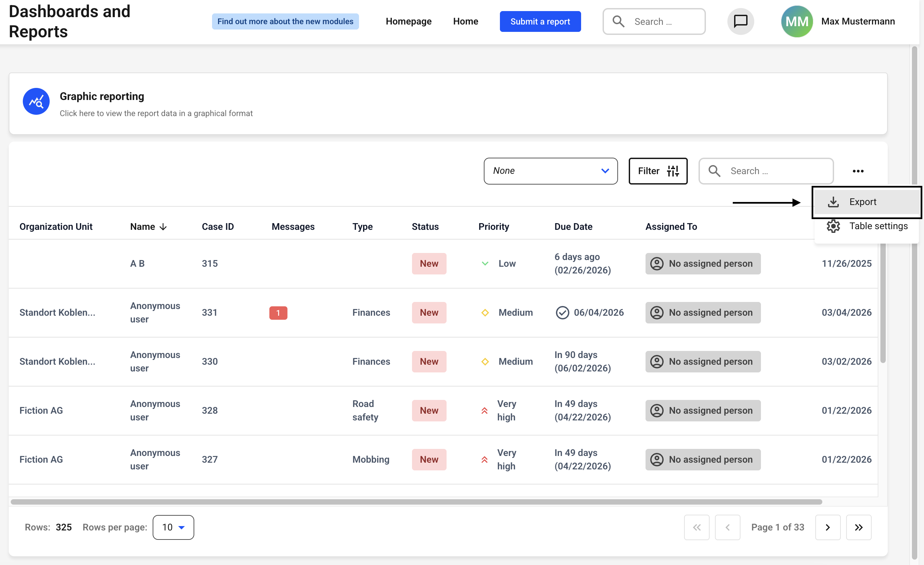924x565 pixels.
Task: Click red message badge for case 331
Action: click(x=278, y=313)
